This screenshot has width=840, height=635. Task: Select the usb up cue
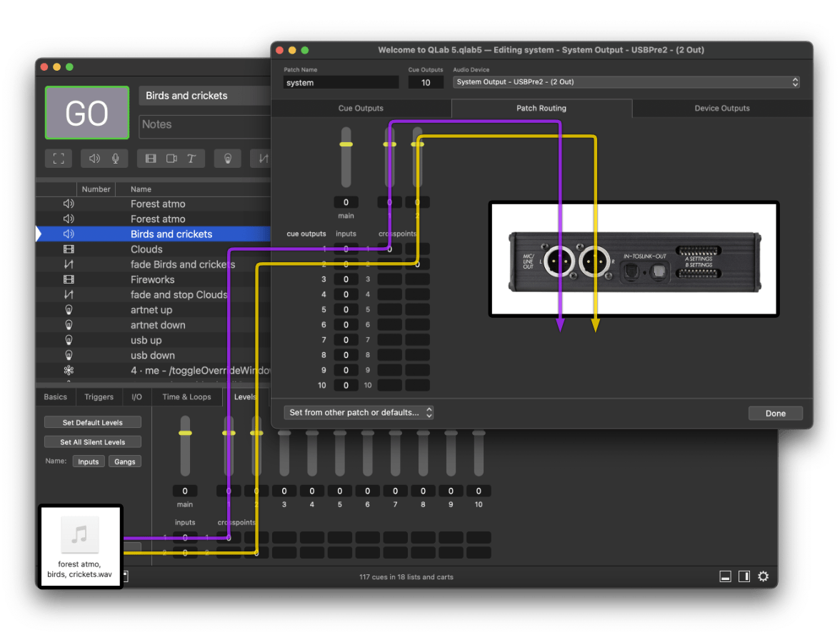point(153,340)
